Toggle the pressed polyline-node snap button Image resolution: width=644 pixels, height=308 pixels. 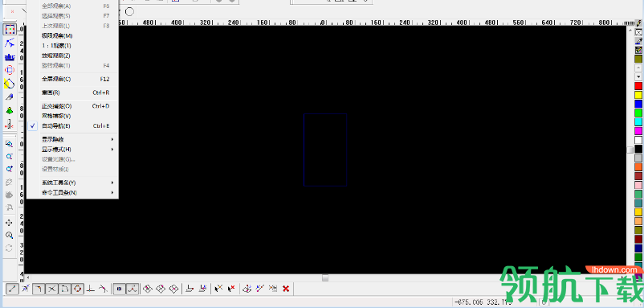click(132, 289)
